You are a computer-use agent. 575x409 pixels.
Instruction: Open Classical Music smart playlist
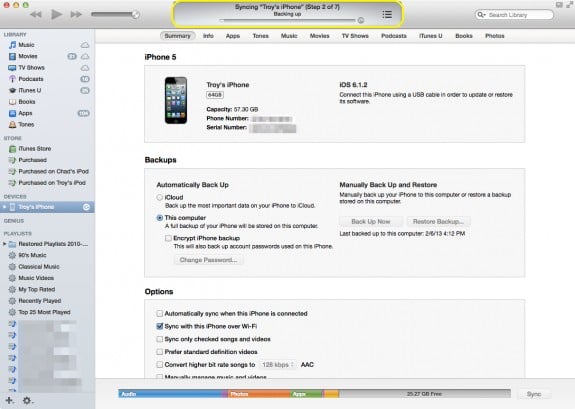[x=39, y=267]
